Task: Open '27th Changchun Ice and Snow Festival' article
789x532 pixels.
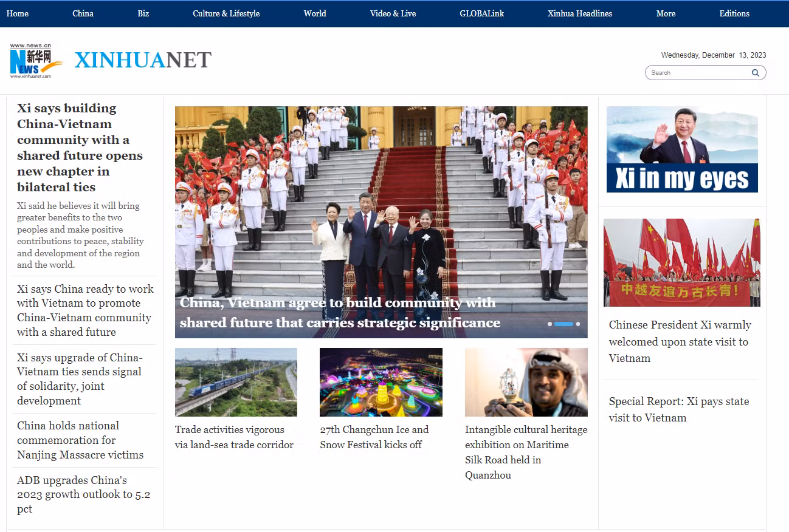Action: point(374,437)
